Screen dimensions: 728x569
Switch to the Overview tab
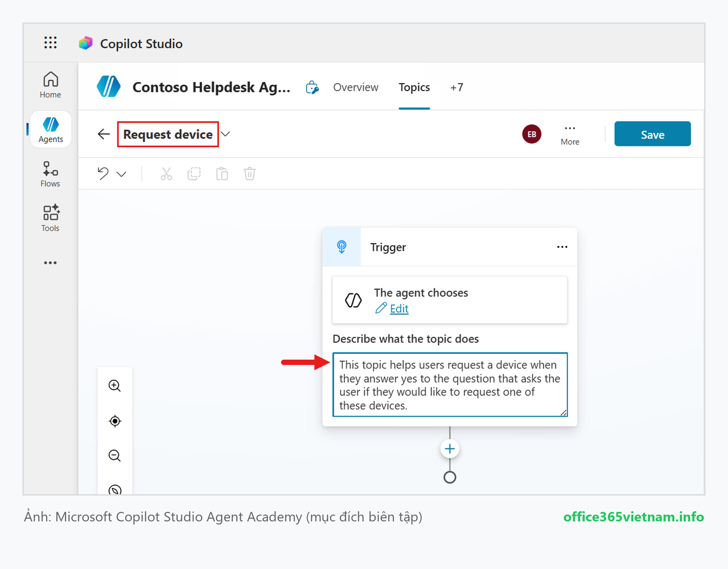click(x=356, y=87)
